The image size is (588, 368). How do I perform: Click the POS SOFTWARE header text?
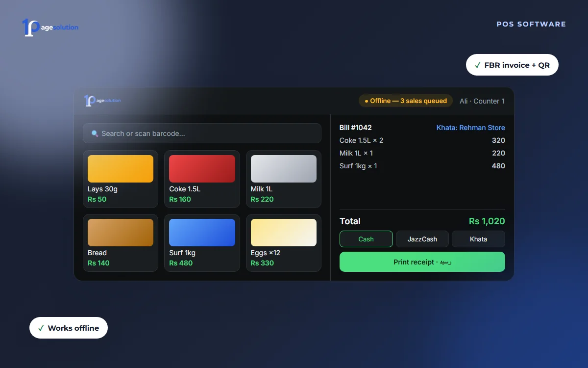tap(531, 24)
